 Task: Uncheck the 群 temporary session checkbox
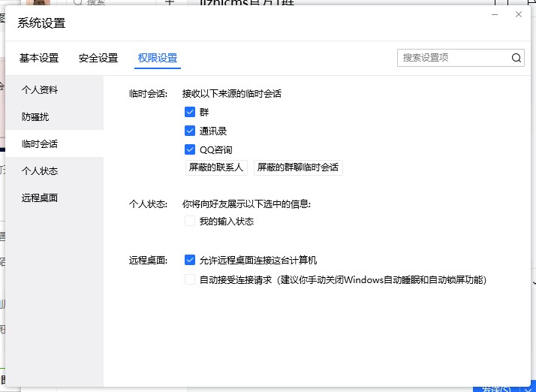(x=190, y=112)
